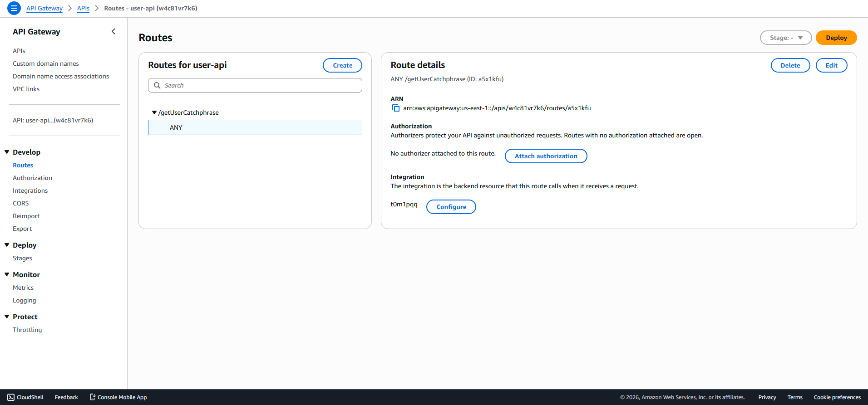Open the hamburger navigation menu icon
The width and height of the screenshot is (868, 405).
14,8
